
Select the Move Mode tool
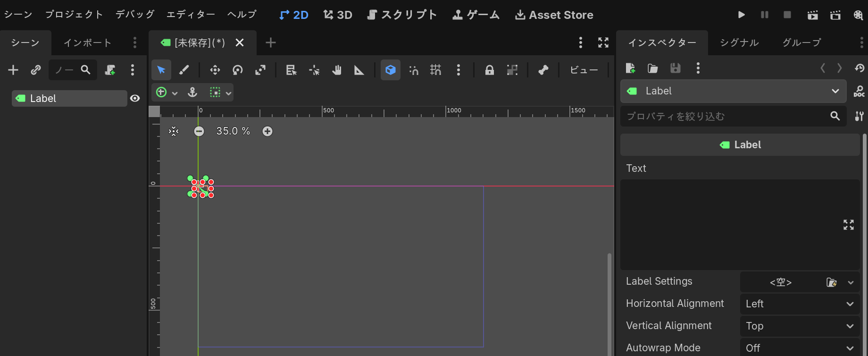pos(215,70)
